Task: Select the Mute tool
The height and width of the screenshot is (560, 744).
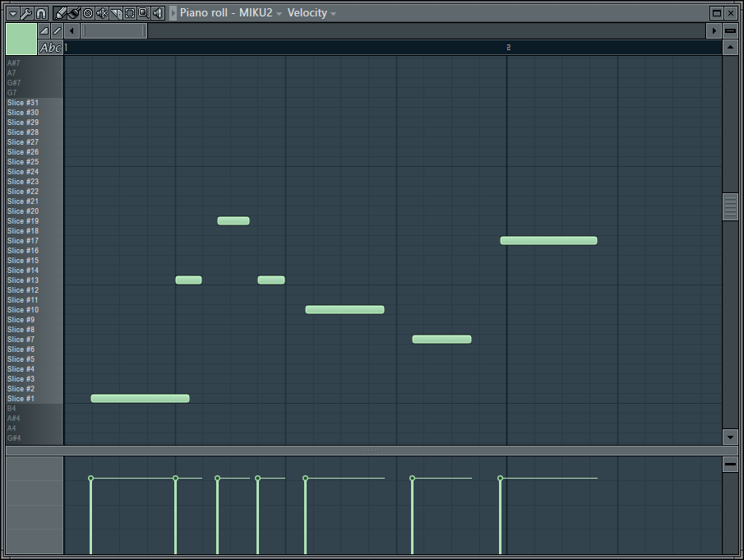Action: [x=102, y=13]
